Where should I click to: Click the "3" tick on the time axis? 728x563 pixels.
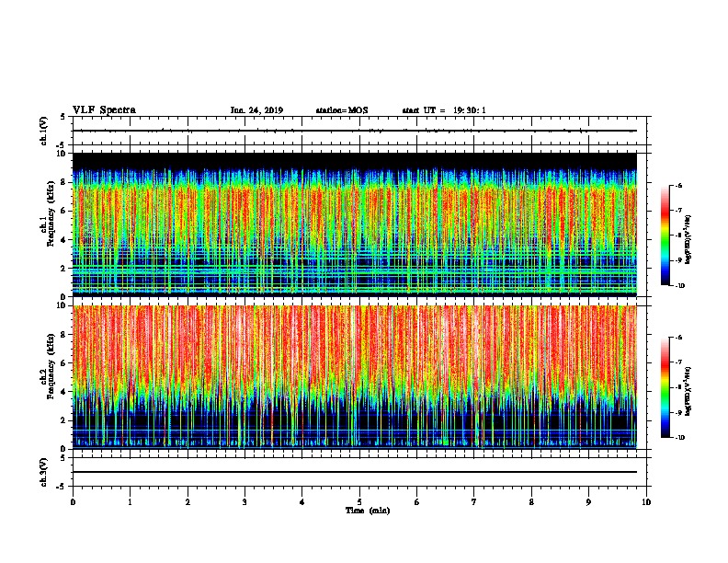click(245, 502)
